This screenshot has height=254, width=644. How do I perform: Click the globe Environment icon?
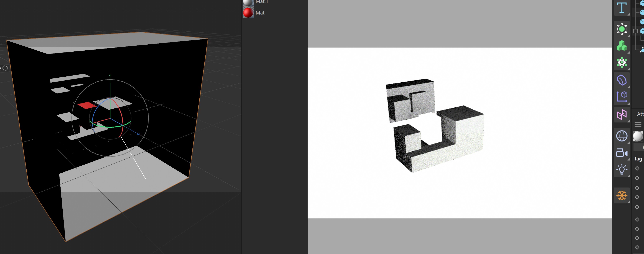(622, 136)
